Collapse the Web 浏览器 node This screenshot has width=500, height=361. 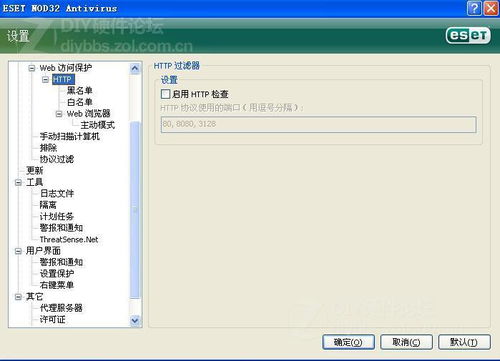(59, 114)
